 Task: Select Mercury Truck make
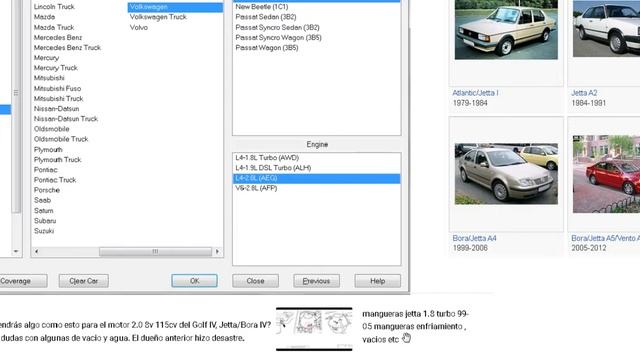click(x=56, y=68)
